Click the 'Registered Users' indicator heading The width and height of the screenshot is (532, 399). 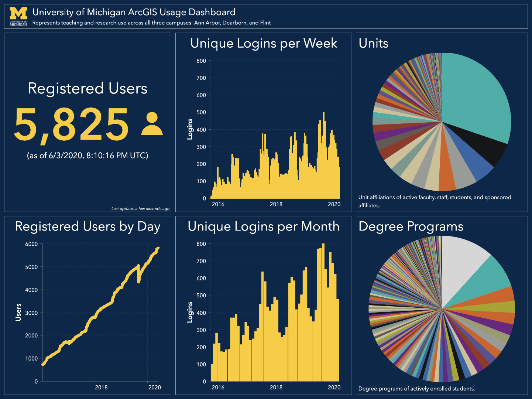[x=88, y=89]
